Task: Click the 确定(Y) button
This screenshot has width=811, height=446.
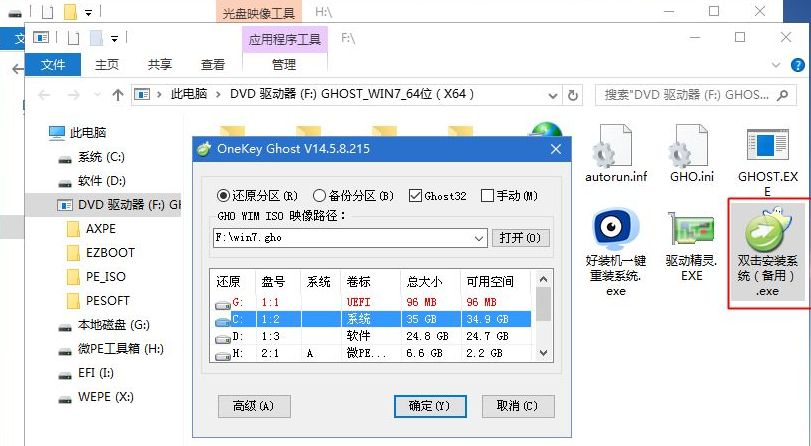Action: click(430, 406)
